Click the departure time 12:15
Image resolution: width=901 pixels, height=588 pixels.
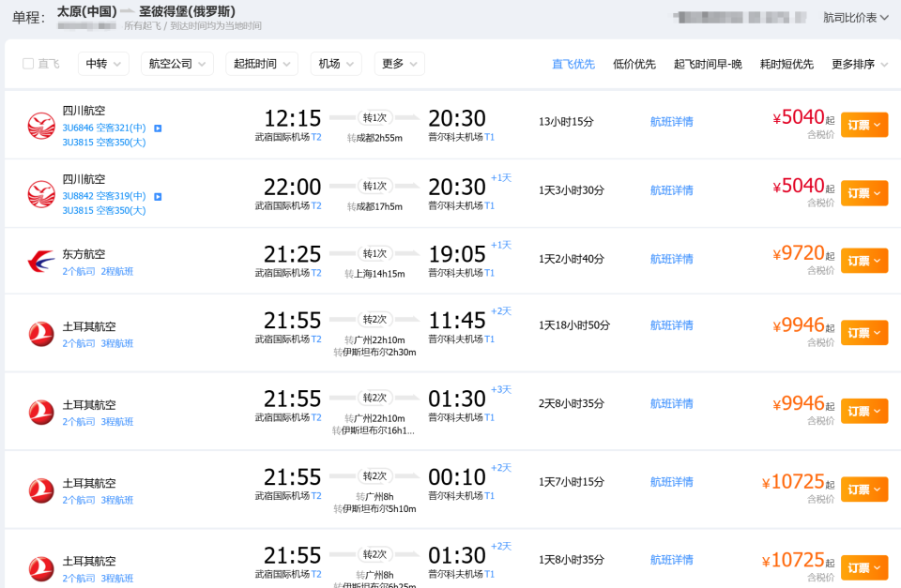point(293,118)
